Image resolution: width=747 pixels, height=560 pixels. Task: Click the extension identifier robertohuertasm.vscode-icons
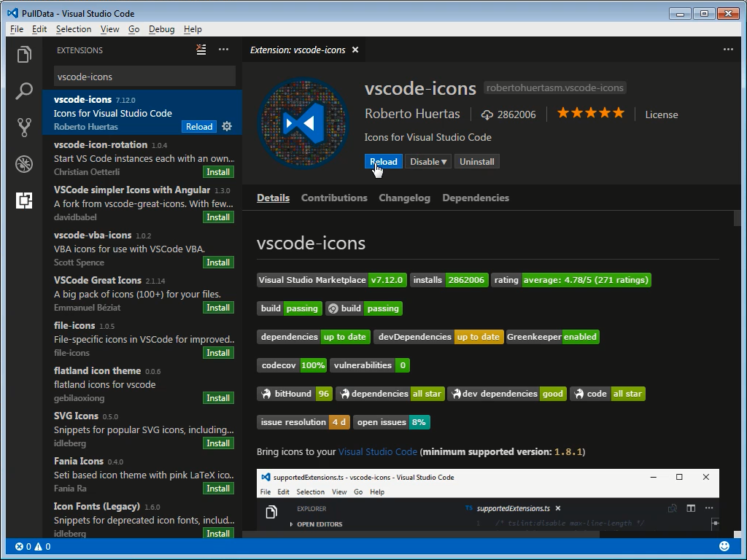555,87
